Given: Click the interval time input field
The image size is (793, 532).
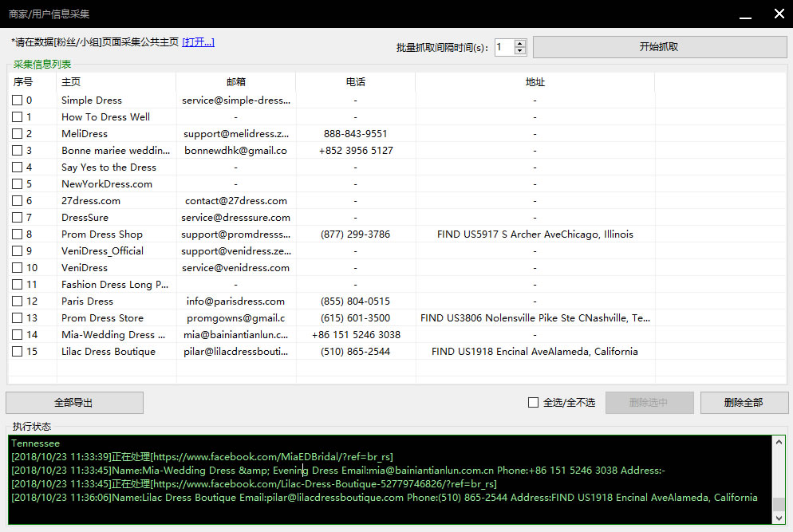Looking at the screenshot, I should [x=503, y=47].
